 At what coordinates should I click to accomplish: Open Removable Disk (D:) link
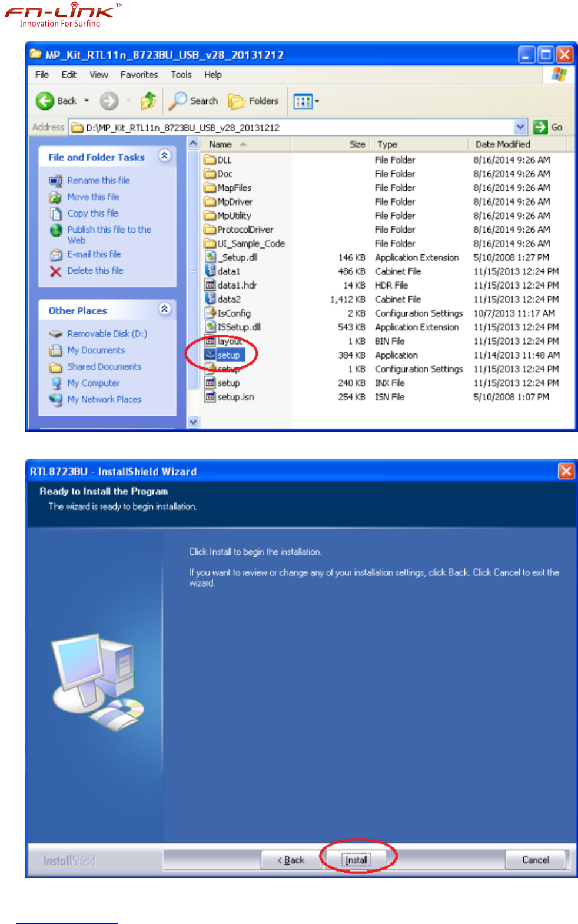point(107,334)
